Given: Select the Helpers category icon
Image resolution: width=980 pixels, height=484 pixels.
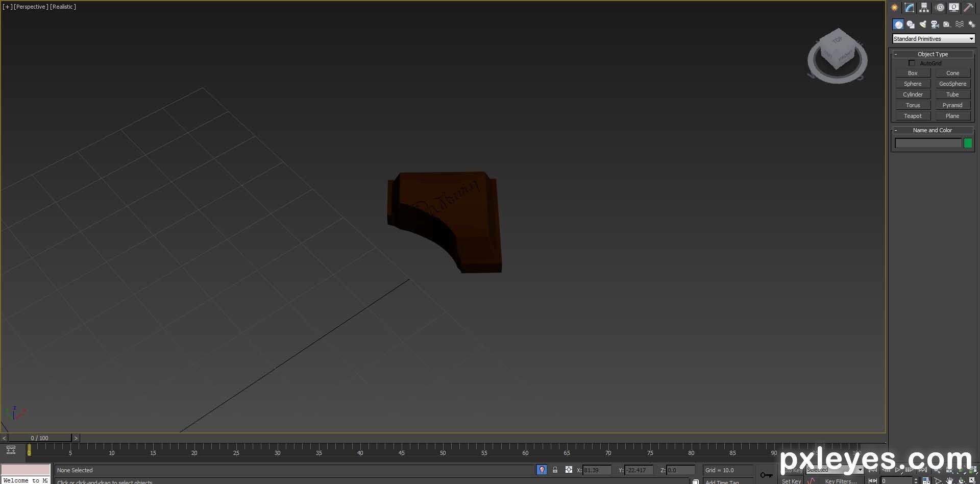Looking at the screenshot, I should coord(947,25).
